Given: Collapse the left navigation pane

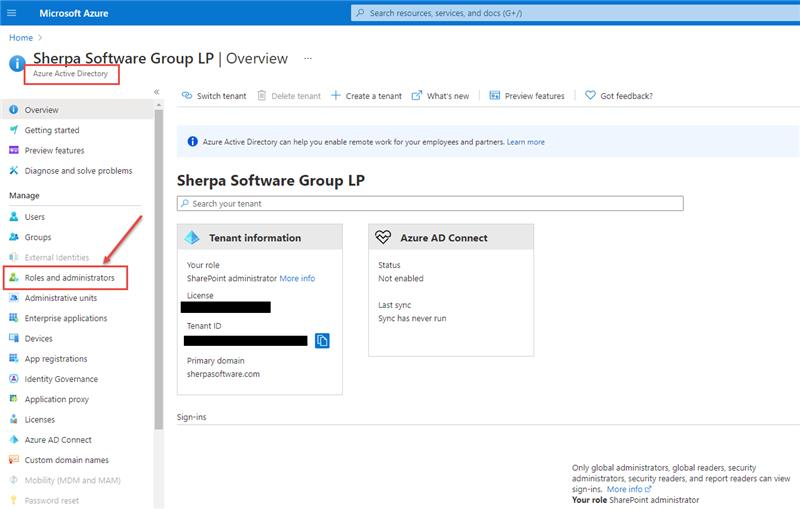Looking at the screenshot, I should click(x=156, y=92).
